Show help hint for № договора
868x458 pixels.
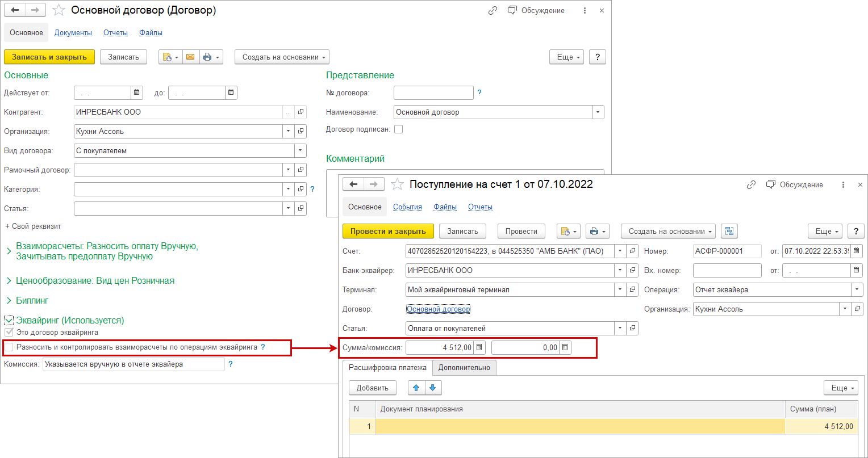479,93
